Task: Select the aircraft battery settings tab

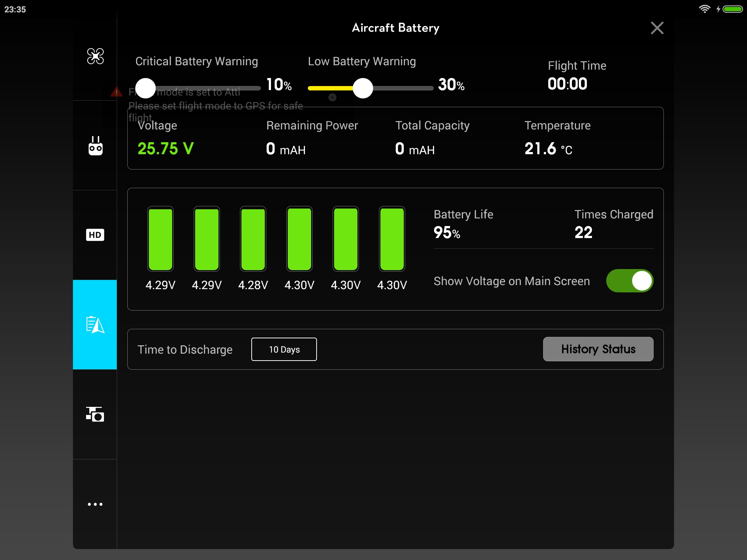Action: [95, 324]
